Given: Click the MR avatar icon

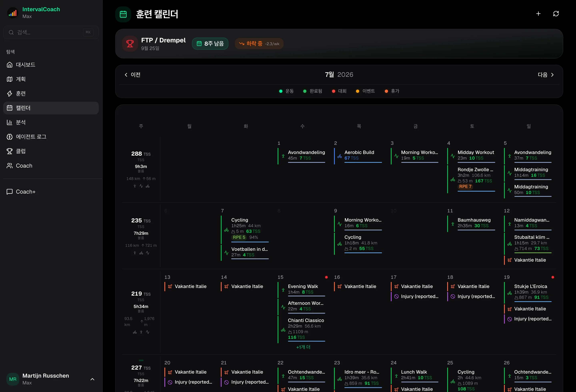Looking at the screenshot, I should tap(13, 379).
